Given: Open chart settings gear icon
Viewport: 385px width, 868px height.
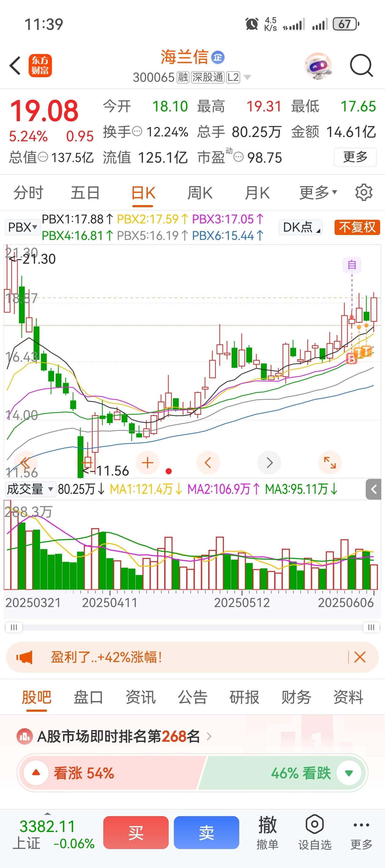Looking at the screenshot, I should click(x=364, y=192).
